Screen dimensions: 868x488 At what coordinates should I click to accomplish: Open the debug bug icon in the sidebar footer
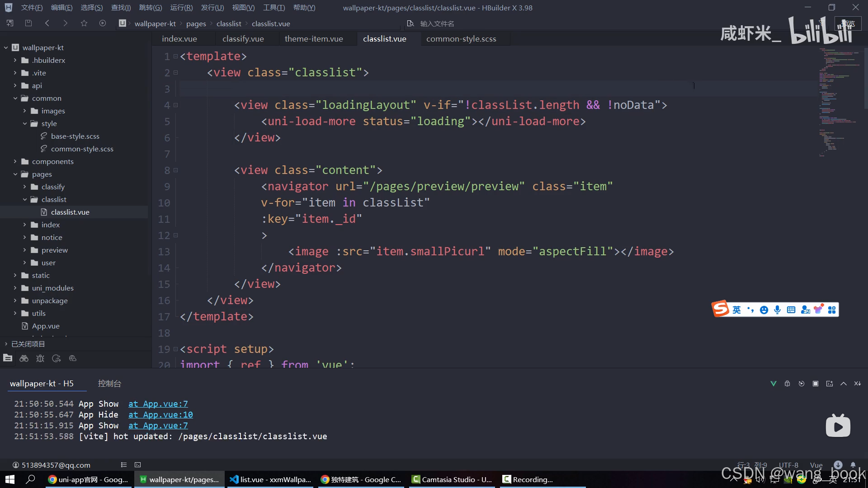(x=40, y=358)
